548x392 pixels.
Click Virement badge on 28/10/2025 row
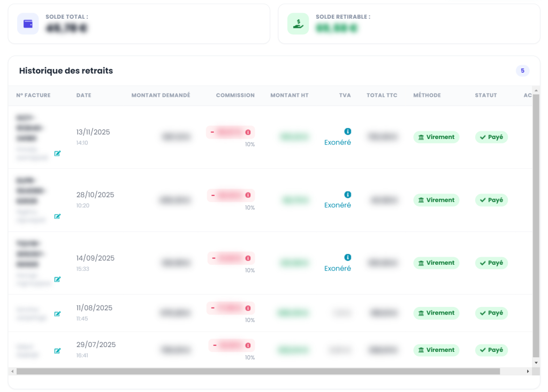(x=436, y=200)
